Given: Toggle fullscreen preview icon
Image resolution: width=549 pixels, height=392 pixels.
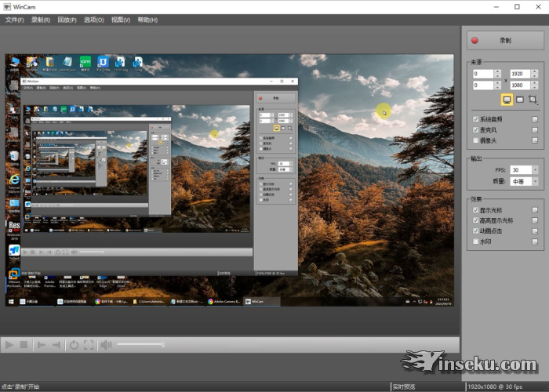Looking at the screenshot, I should [x=89, y=345].
